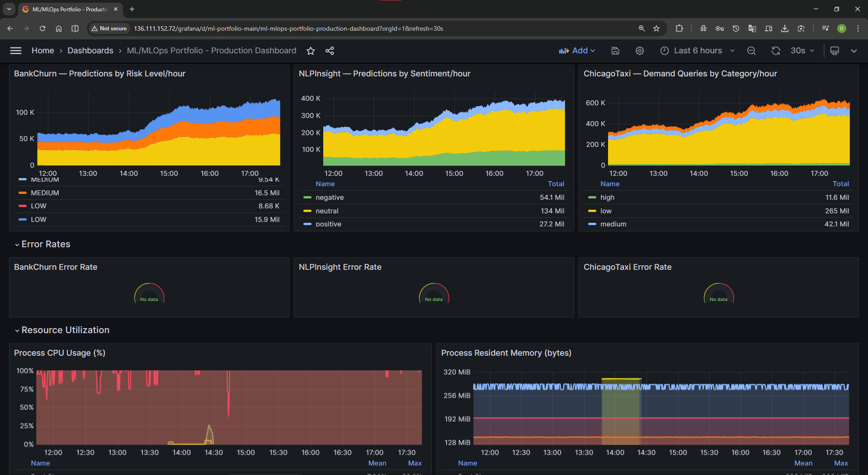868x475 pixels.
Task: Open dashboard settings gear
Action: click(x=640, y=51)
